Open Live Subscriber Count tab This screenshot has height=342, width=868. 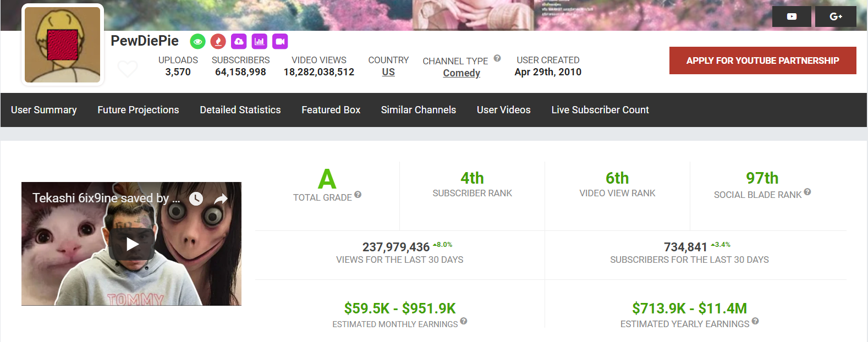(600, 110)
